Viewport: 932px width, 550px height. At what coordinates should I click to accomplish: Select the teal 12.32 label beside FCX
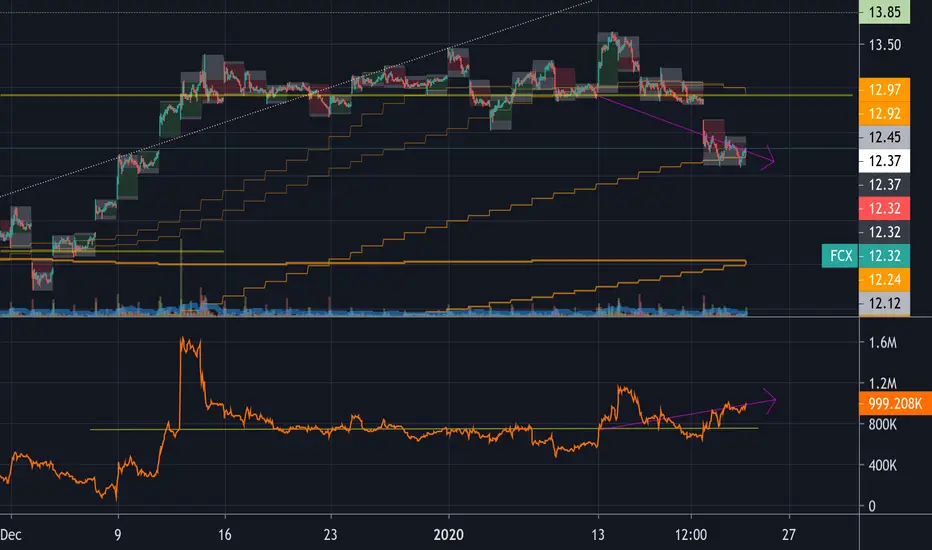click(884, 256)
